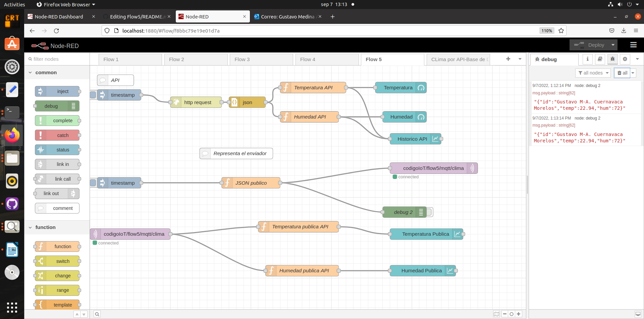Image resolution: width=644 pixels, height=319 pixels.
Task: Expand all palette categories arrow
Action: pyautogui.click(x=84, y=314)
